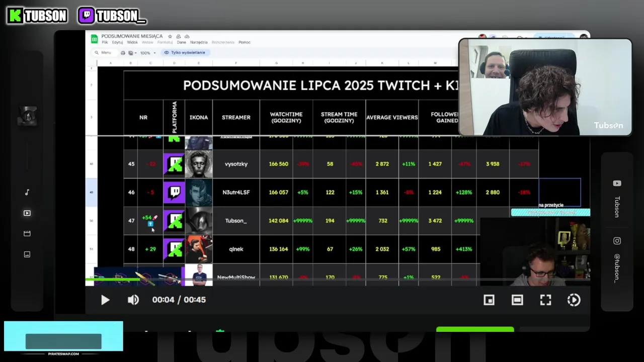Open the filter views dropdown in toolbar

[x=132, y=53]
